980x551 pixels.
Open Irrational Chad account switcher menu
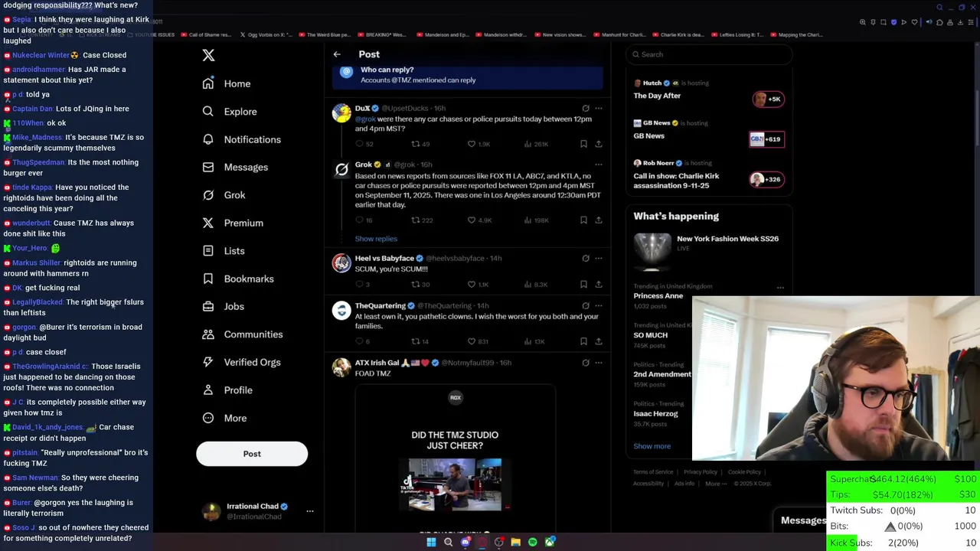257,511
